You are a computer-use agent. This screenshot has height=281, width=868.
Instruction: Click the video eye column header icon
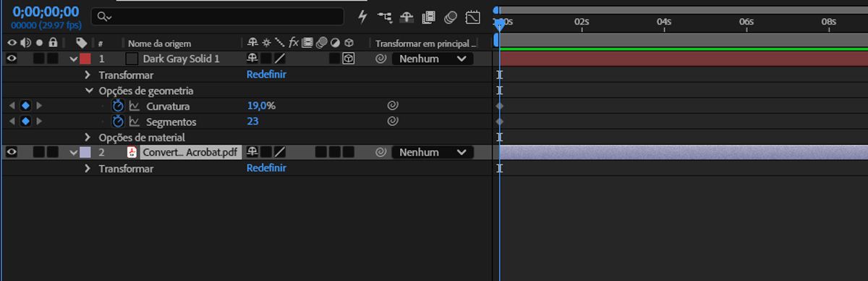(12, 43)
